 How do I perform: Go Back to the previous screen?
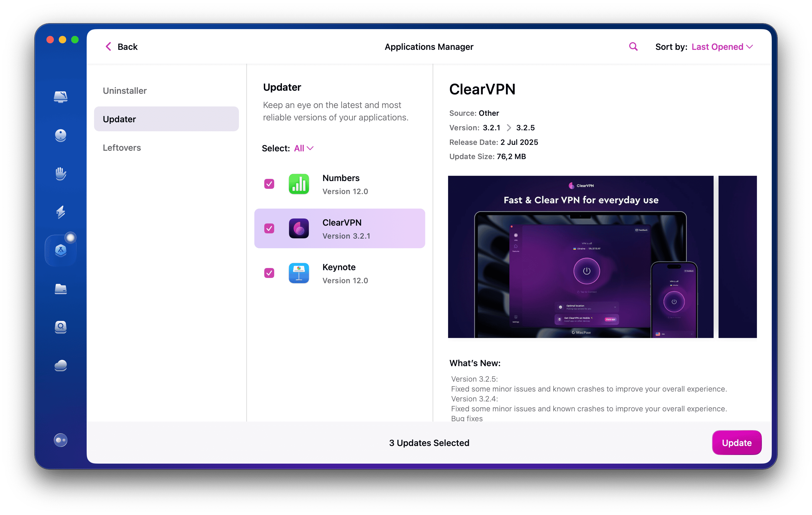click(121, 46)
